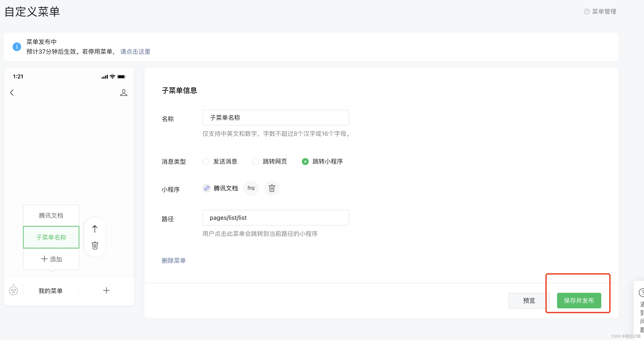This screenshot has height=340, width=644.
Task: Remove mini program with trash icon
Action: pyautogui.click(x=272, y=188)
